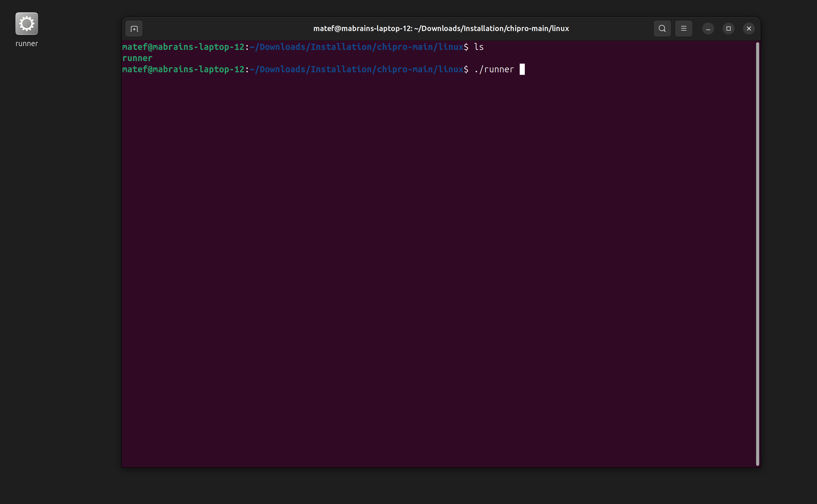The width and height of the screenshot is (817, 504).
Task: Click the runner output line
Action: [137, 58]
